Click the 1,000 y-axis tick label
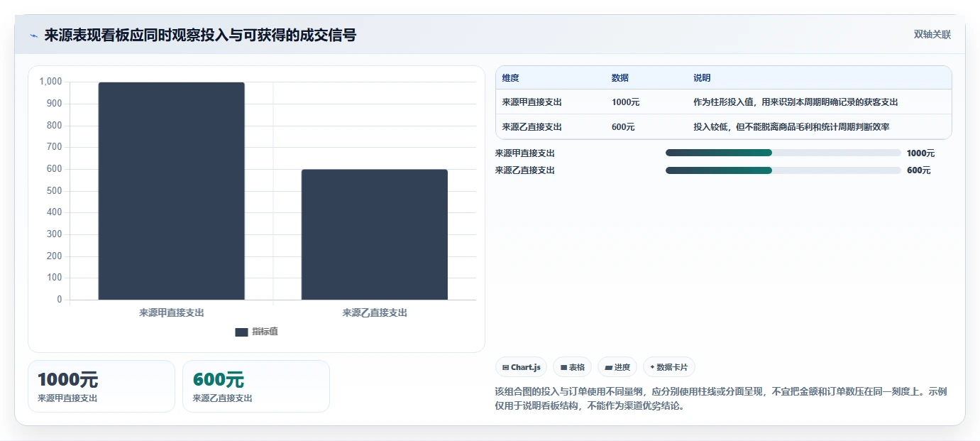 50,82
